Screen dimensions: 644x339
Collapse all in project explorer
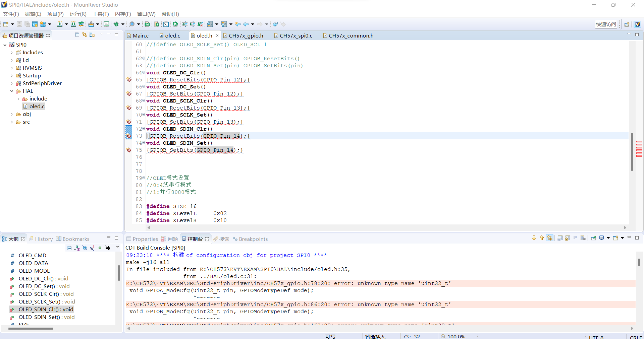77,35
